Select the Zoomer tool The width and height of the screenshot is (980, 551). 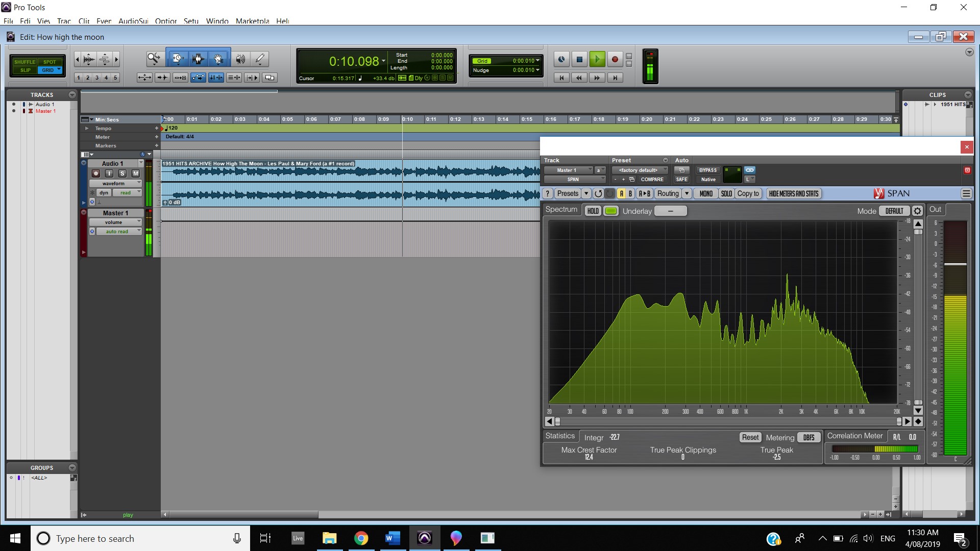pos(154,59)
